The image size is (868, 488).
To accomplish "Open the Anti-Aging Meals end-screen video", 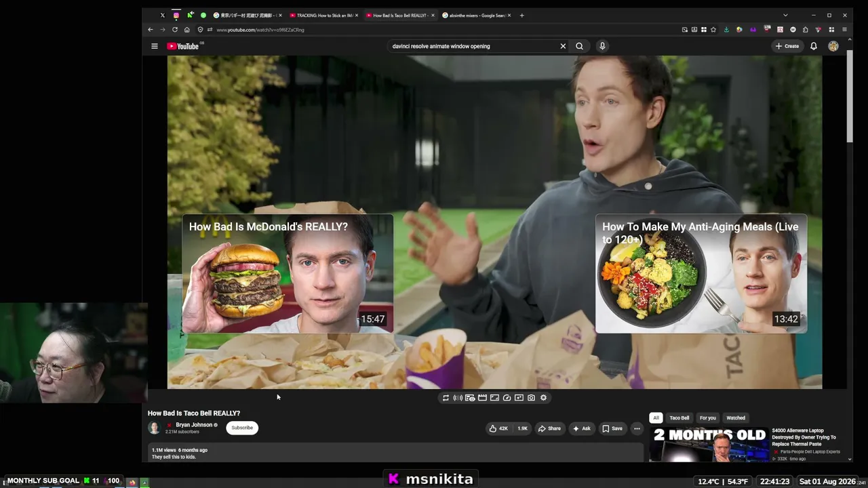I will point(701,274).
